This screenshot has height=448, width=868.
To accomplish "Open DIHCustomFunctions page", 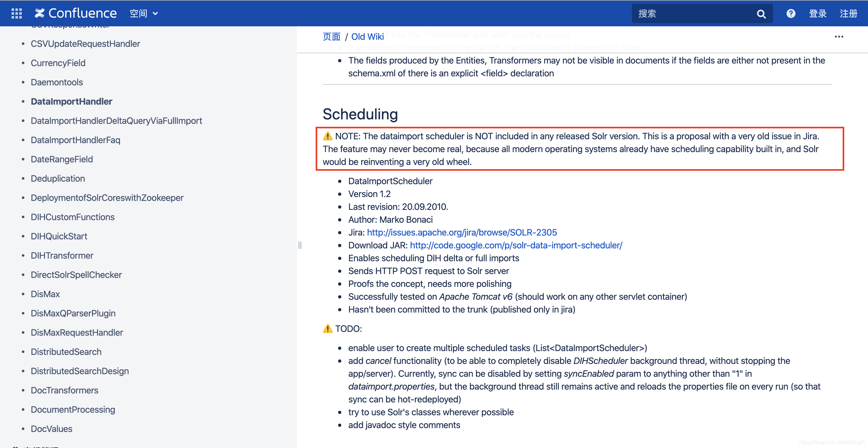I will coord(72,217).
